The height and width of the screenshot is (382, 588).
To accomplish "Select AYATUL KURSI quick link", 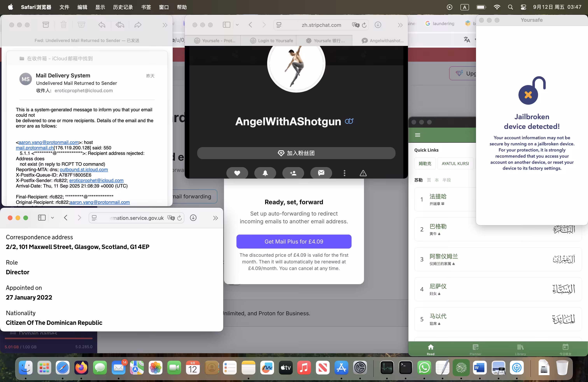I will [x=455, y=163].
